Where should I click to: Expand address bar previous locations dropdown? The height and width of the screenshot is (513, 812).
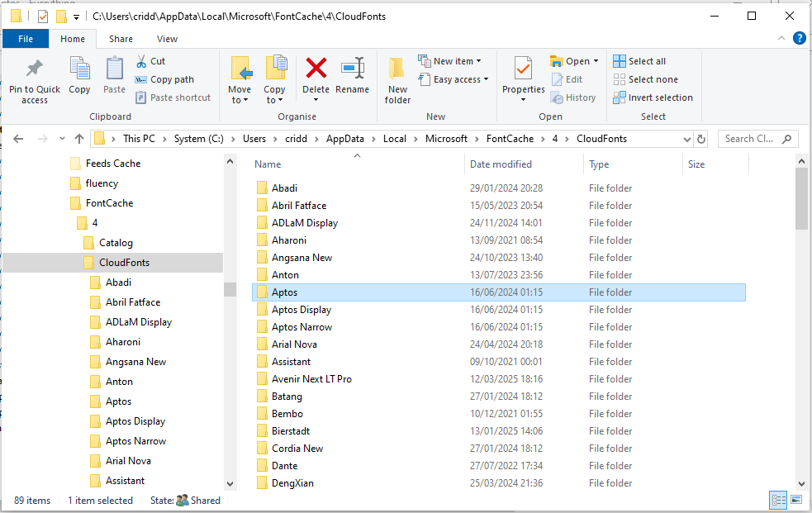686,139
